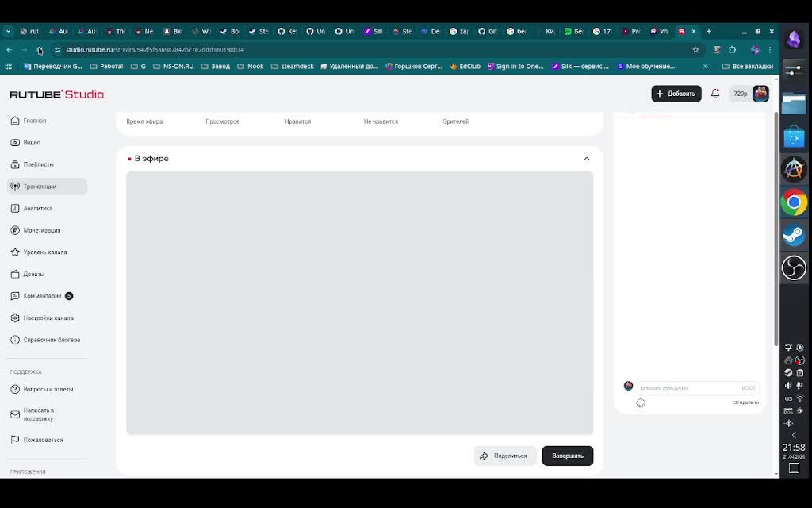Switch to the 'Git' browser tab
Viewport: 812px width, 508px height.
[488, 31]
